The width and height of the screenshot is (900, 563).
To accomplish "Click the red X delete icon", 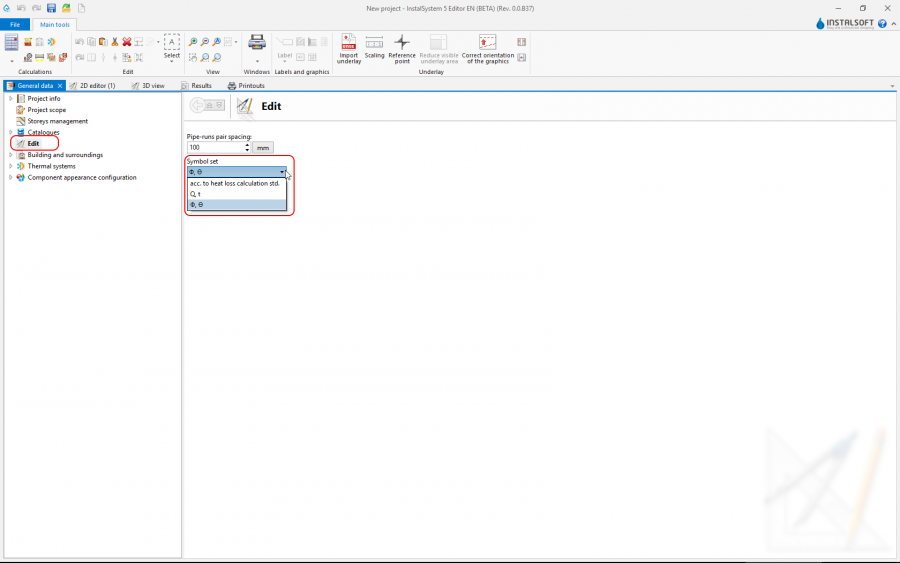I will click(127, 42).
